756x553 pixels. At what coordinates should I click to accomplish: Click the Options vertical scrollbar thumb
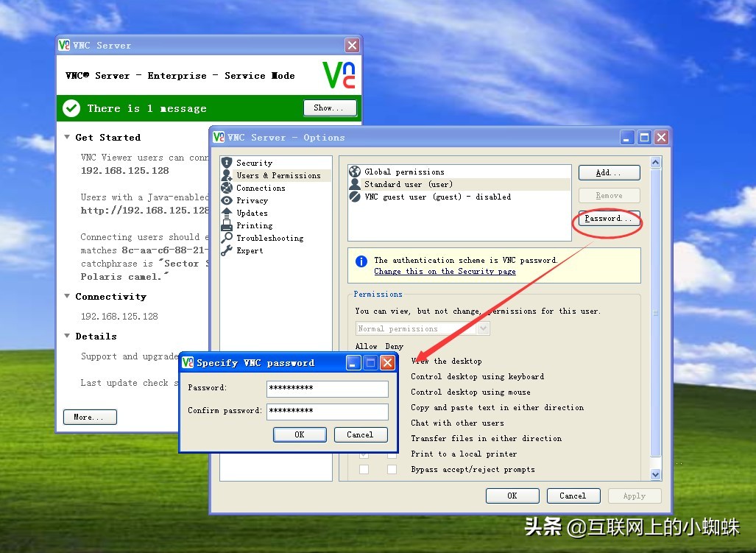[656, 312]
